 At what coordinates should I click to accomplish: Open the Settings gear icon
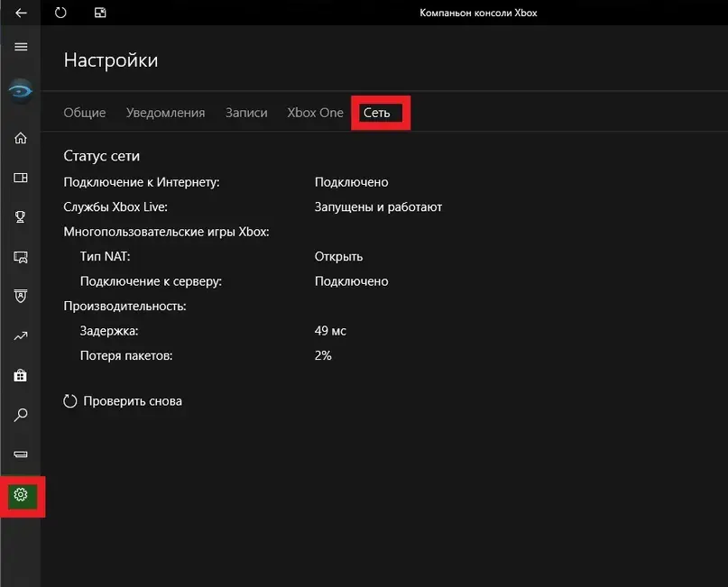[x=21, y=495]
